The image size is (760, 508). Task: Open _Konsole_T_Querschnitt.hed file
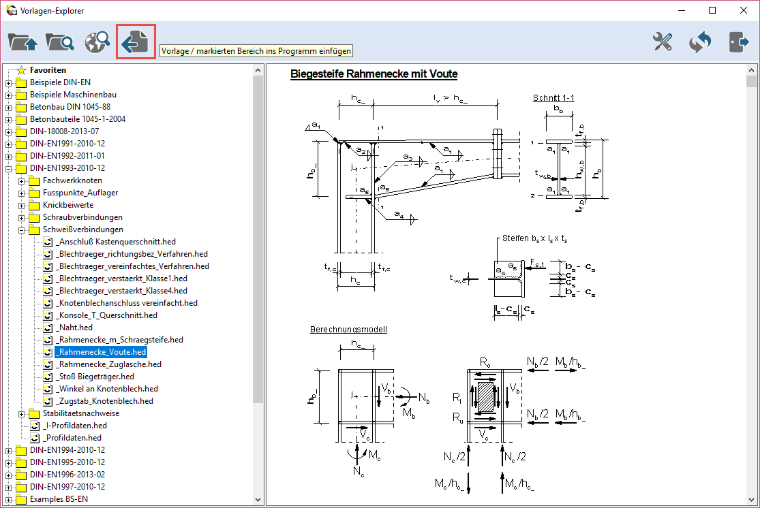tap(106, 315)
